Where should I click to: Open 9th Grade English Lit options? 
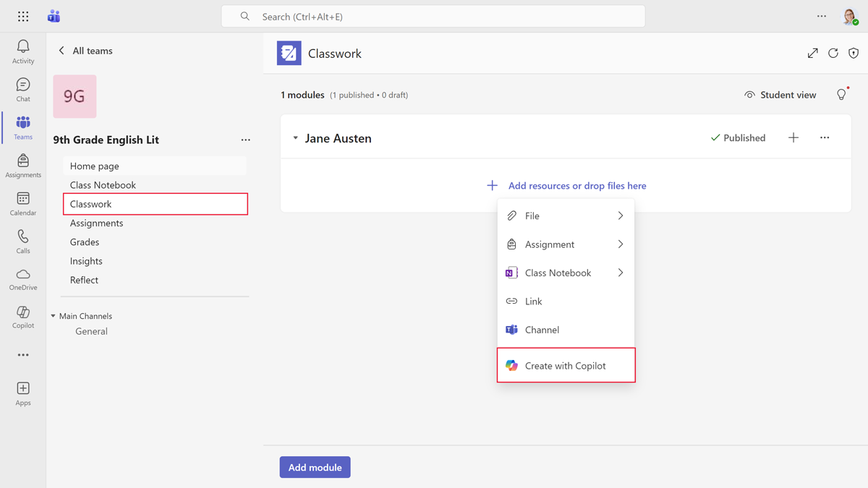[246, 140]
